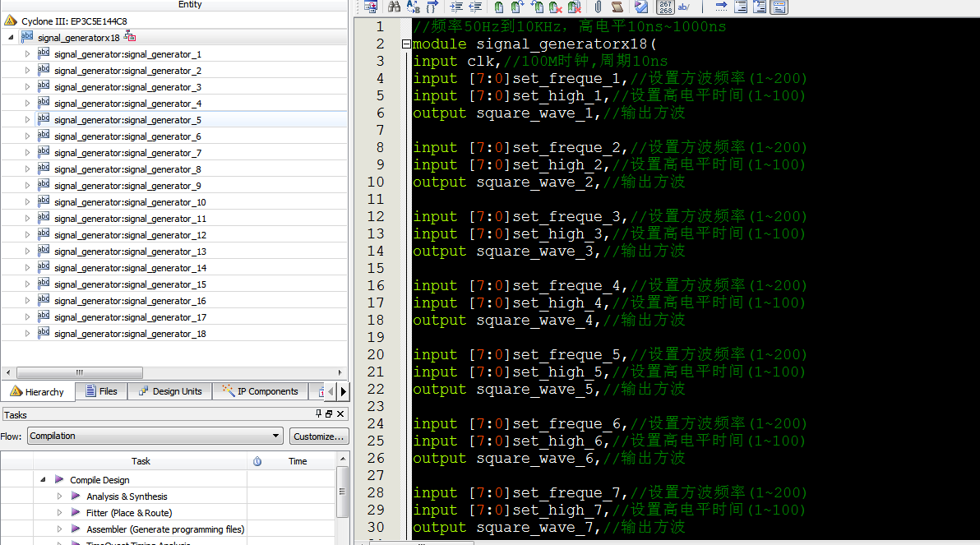980x545 pixels.
Task: Expand the Assembler task
Action: point(59,529)
